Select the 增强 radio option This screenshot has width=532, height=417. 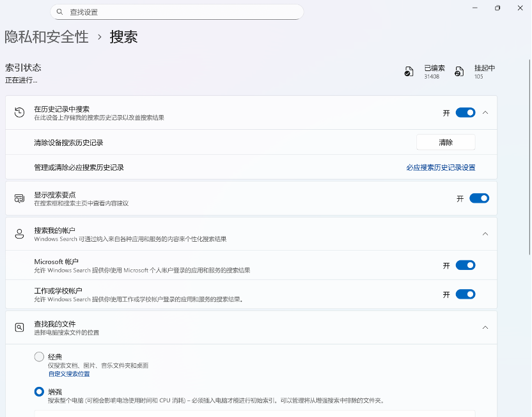pos(39,391)
